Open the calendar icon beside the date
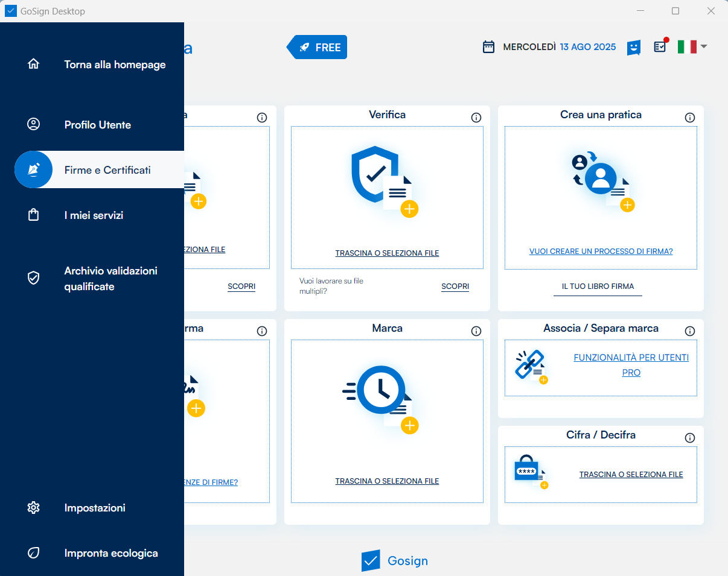728x576 pixels. [488, 47]
